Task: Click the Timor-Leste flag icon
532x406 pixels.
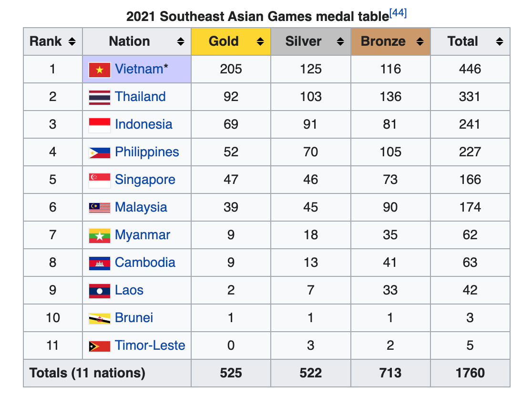Action: [x=100, y=346]
